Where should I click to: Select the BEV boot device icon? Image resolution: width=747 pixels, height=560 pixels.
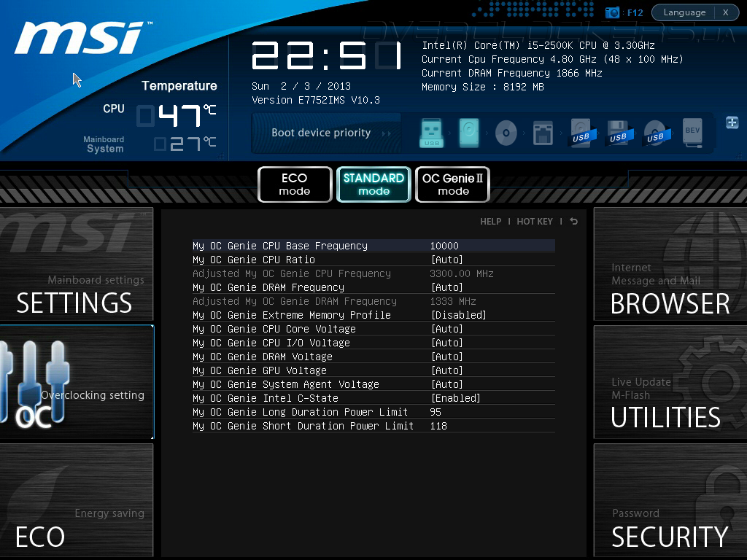click(x=693, y=133)
